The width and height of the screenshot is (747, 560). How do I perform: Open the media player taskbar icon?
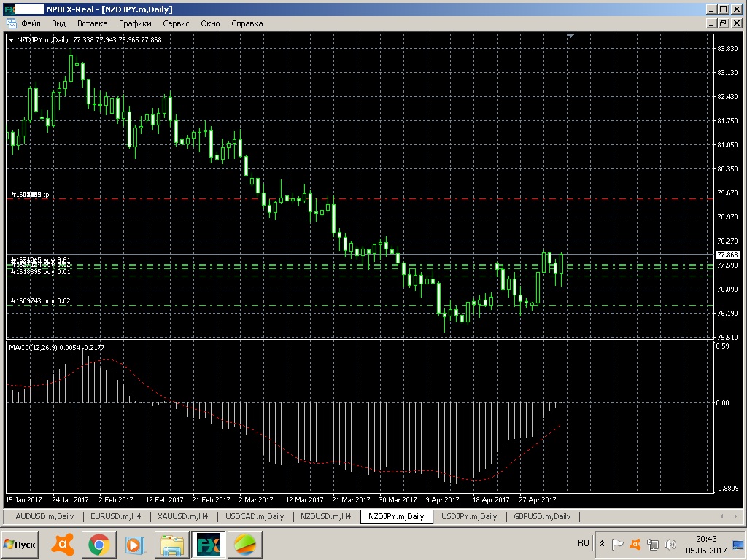click(x=134, y=544)
